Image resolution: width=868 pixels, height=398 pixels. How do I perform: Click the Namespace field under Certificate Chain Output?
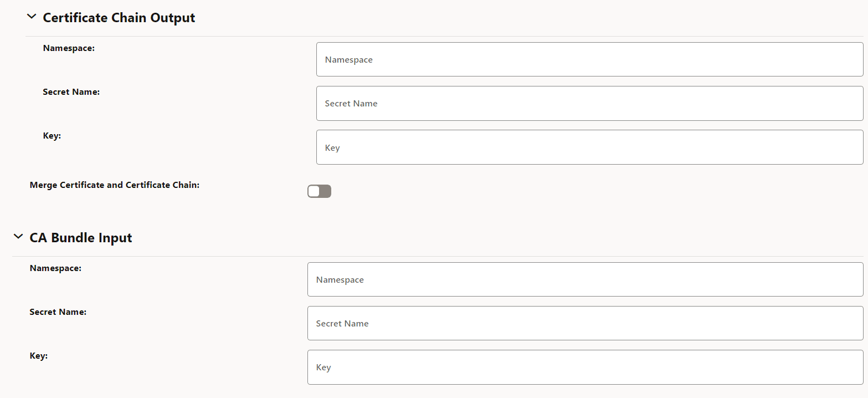tap(589, 59)
